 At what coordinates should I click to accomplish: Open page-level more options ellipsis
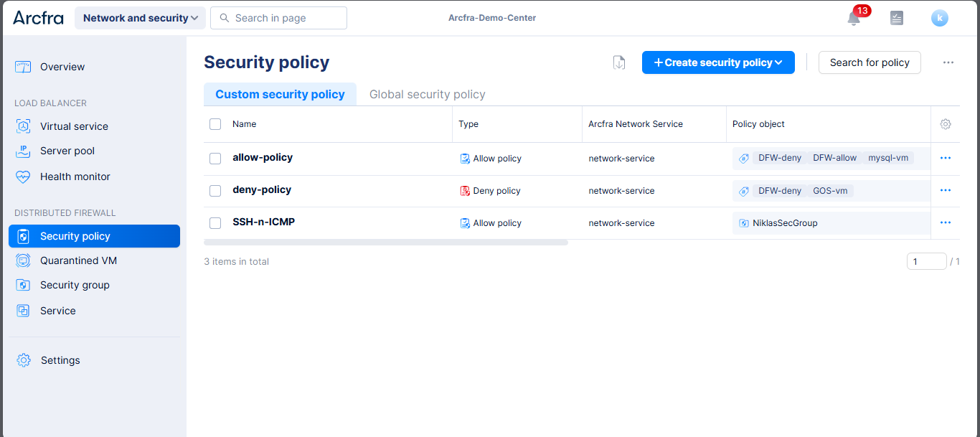coord(948,63)
